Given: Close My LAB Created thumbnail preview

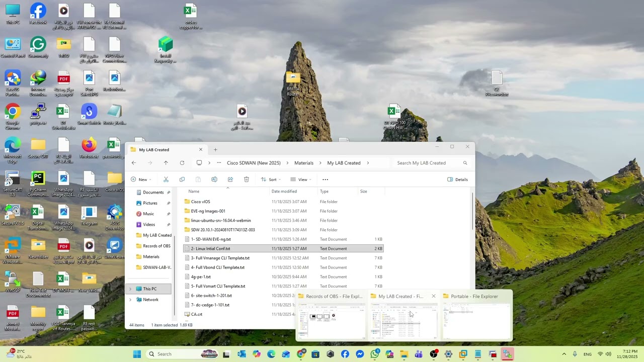Looking at the screenshot, I should tap(433, 296).
